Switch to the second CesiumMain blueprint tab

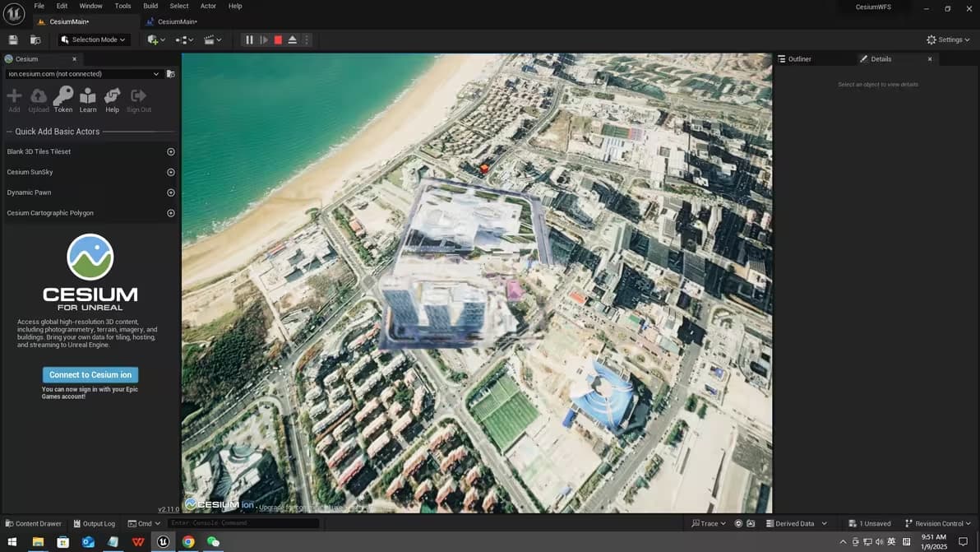pos(177,21)
